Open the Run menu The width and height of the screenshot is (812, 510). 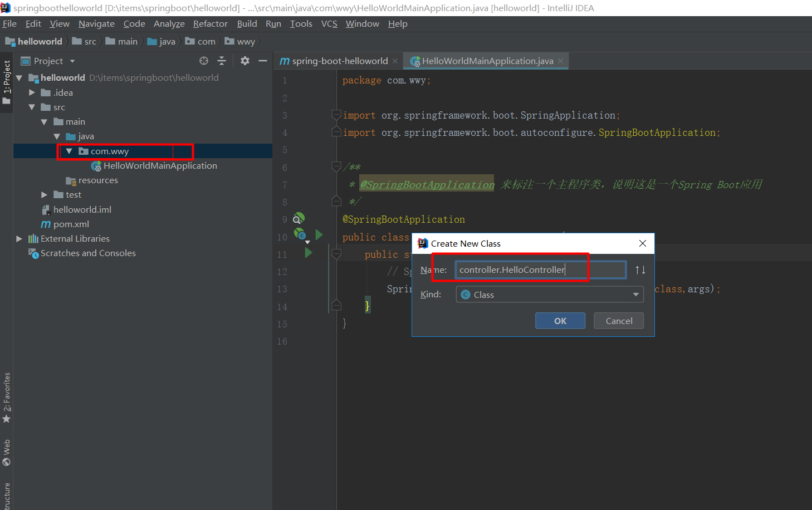point(273,23)
